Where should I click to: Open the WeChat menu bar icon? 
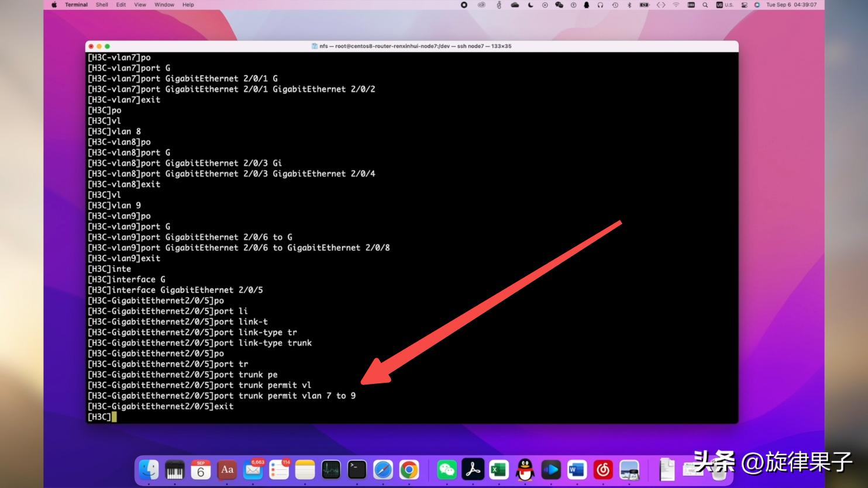(559, 5)
